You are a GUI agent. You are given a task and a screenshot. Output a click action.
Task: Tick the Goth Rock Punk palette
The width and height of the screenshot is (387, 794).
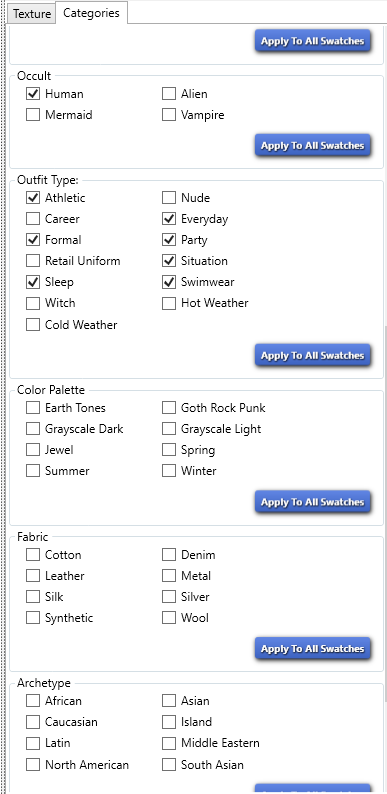169,408
